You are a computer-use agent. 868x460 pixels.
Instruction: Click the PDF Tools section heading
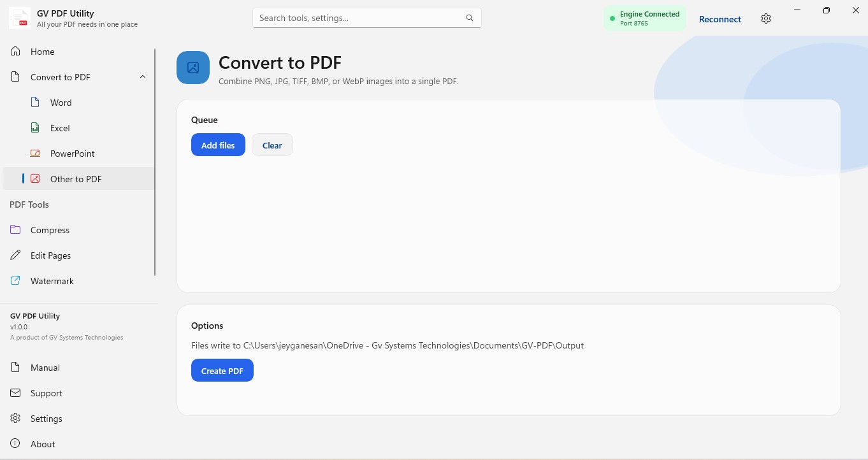[29, 205]
